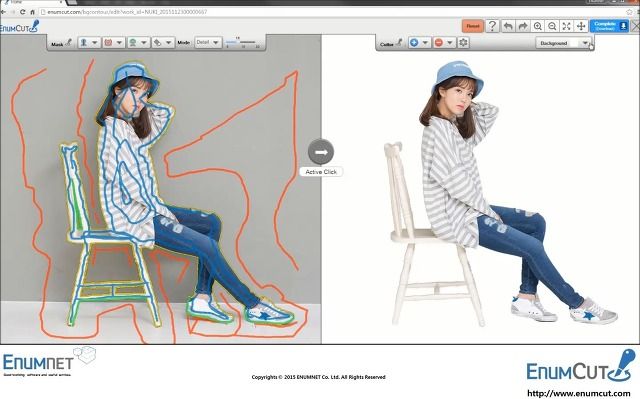Close the editor with the X icon
The width and height of the screenshot is (640, 399).
pos(635,26)
